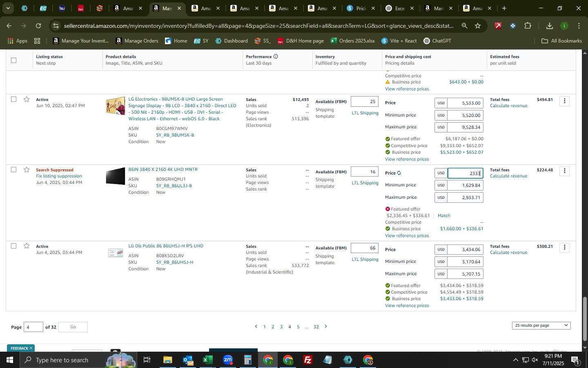Open the FileZilla icon in the taskbar

click(308, 360)
